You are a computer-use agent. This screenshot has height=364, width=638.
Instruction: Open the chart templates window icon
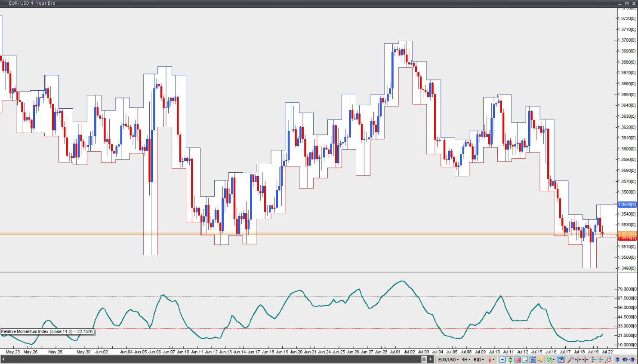[x=561, y=360]
